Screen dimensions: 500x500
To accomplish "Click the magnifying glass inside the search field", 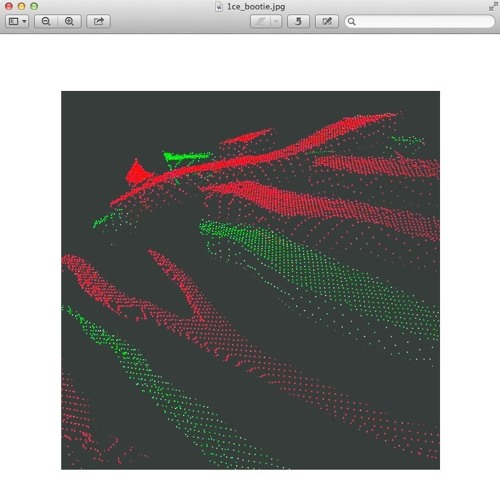I will pyautogui.click(x=351, y=22).
